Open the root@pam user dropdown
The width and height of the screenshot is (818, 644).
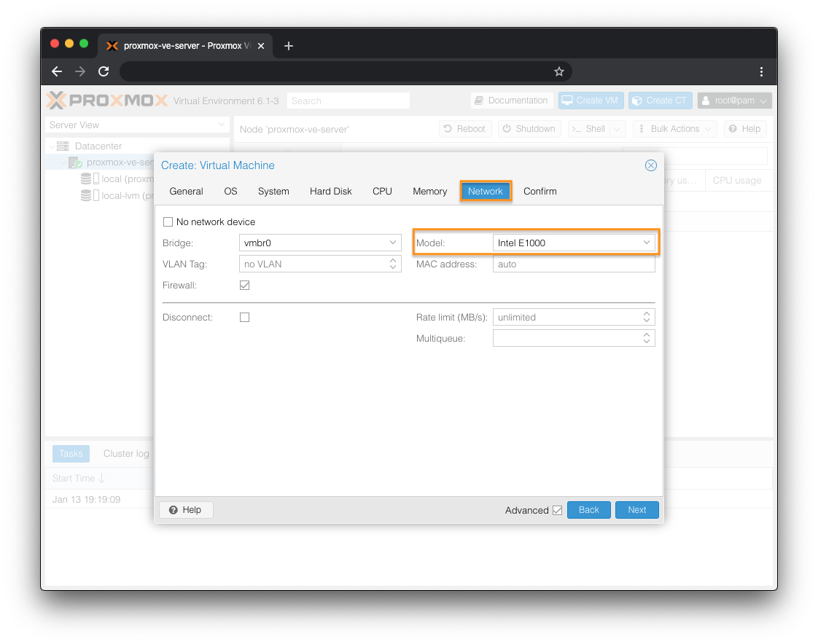[x=763, y=101]
